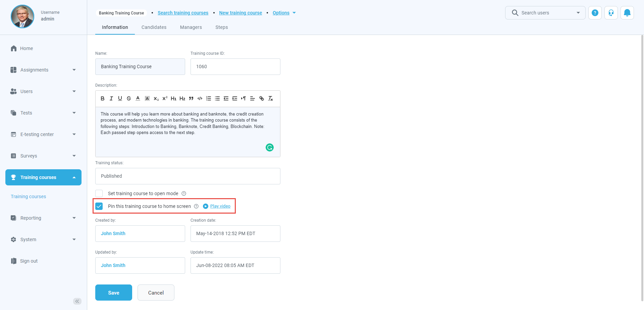
Task: Clear text formatting in the description toolbar
Action: pos(270,98)
